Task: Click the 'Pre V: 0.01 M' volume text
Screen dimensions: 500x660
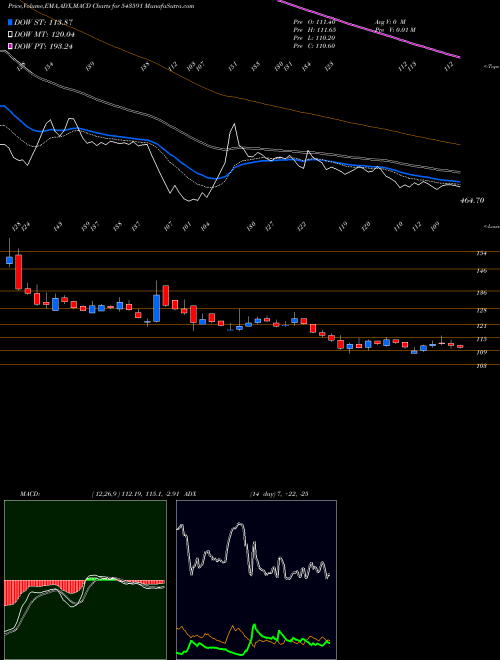Action: tap(395, 30)
